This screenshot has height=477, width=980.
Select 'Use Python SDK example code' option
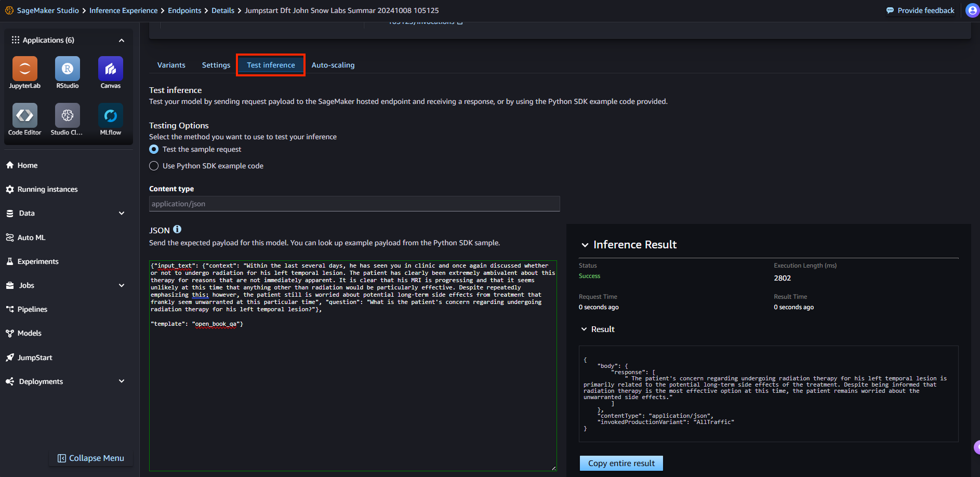coord(154,166)
